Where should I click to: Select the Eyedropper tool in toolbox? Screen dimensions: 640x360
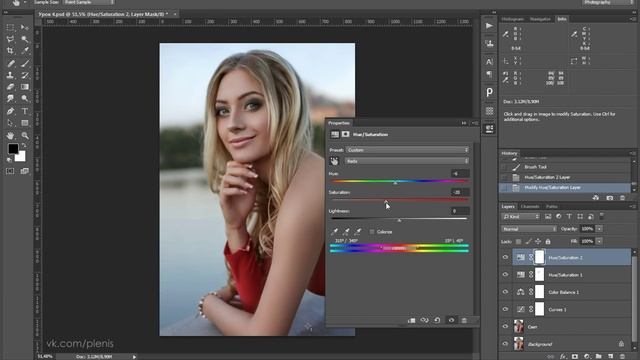[x=24, y=51]
